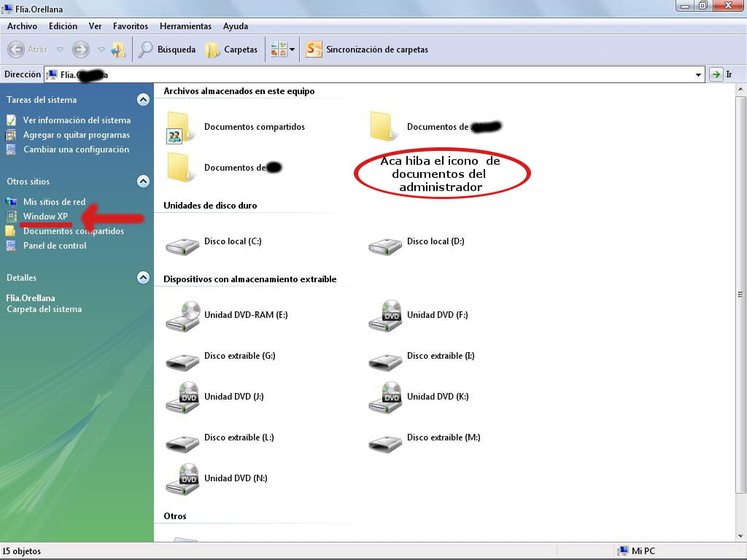Click the vertical scrollbar thumb

(740, 295)
